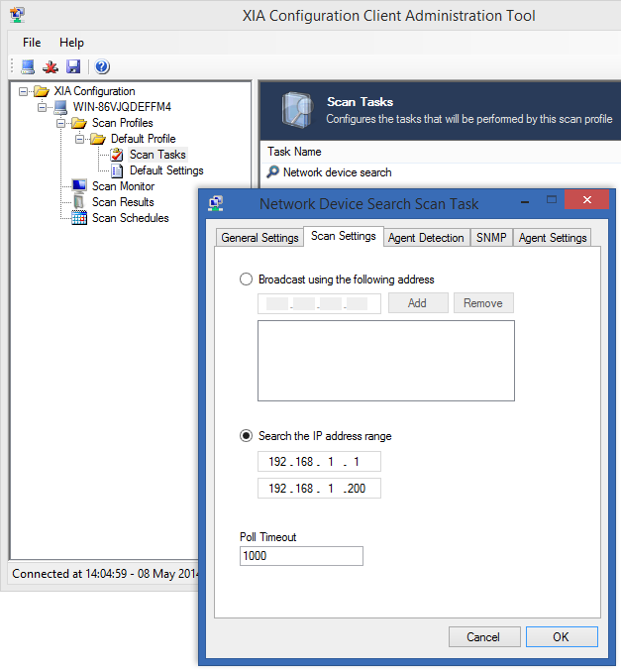The width and height of the screenshot is (621, 672).
Task: Select Search the IP address range option
Action: click(246, 436)
